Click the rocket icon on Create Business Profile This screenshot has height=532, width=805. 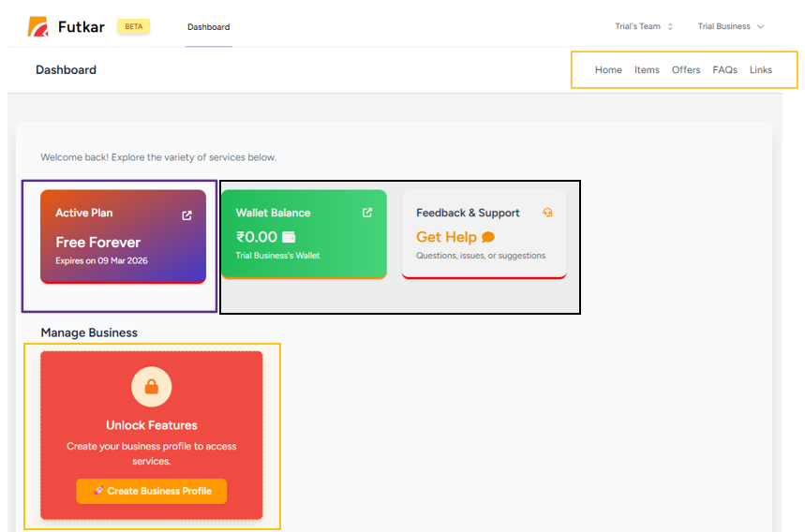[x=98, y=491]
